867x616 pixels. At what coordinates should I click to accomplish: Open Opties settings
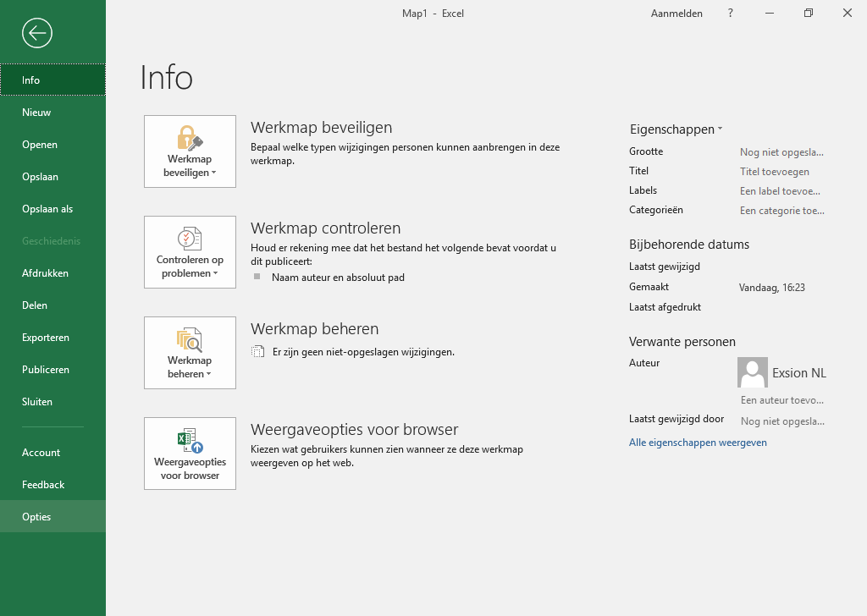[x=52, y=516]
